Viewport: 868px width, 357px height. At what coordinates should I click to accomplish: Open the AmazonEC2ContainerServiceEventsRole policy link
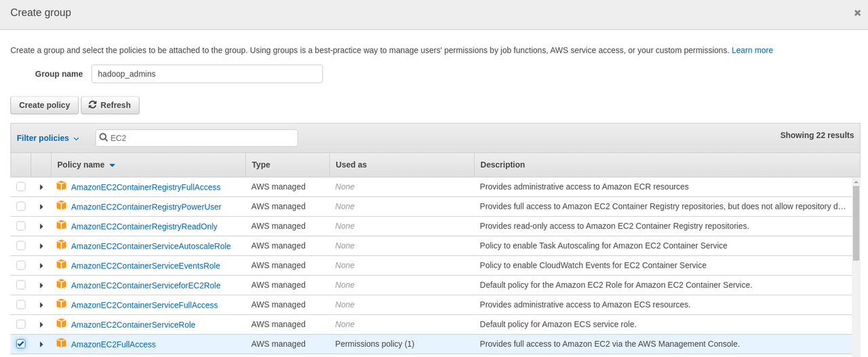point(146,266)
